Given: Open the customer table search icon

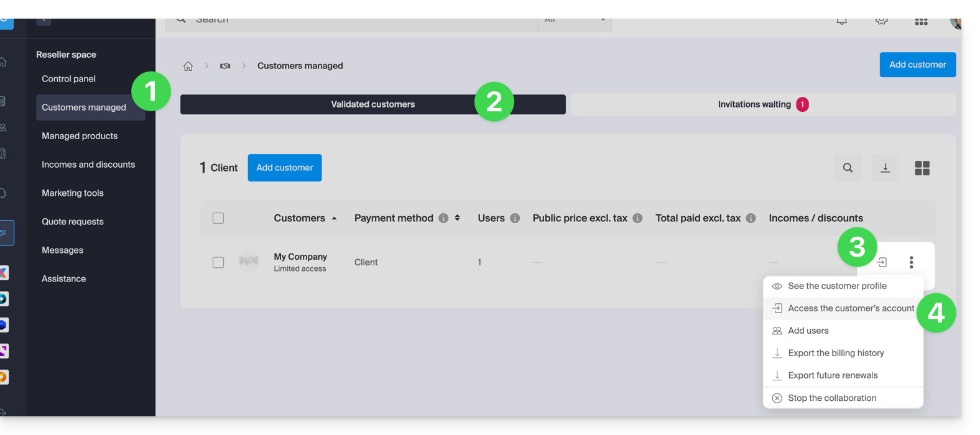Looking at the screenshot, I should coord(848,168).
